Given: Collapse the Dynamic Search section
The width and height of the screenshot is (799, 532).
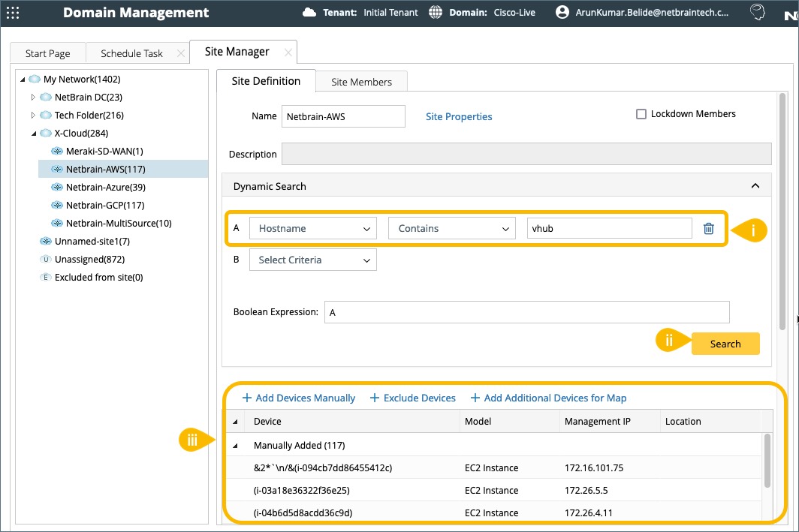Looking at the screenshot, I should click(x=755, y=186).
